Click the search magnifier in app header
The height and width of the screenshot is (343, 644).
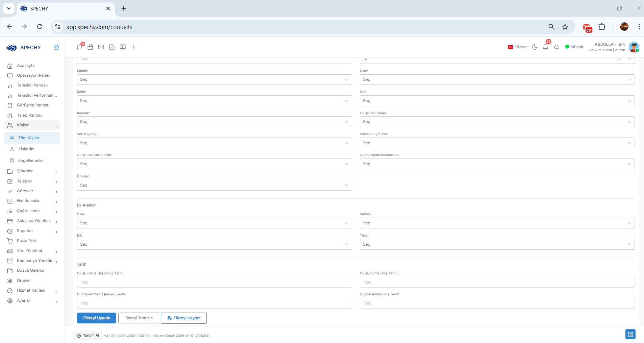click(556, 47)
